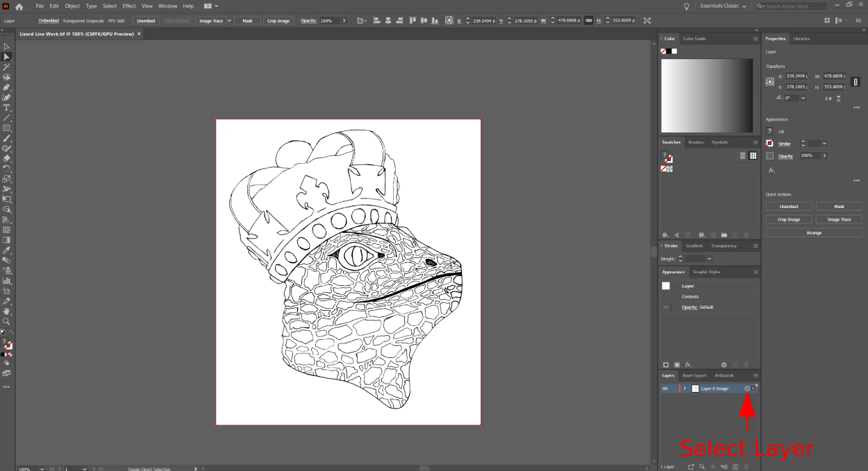The image size is (868, 471).
Task: Pick the Magic Wand tool
Action: pos(7,67)
